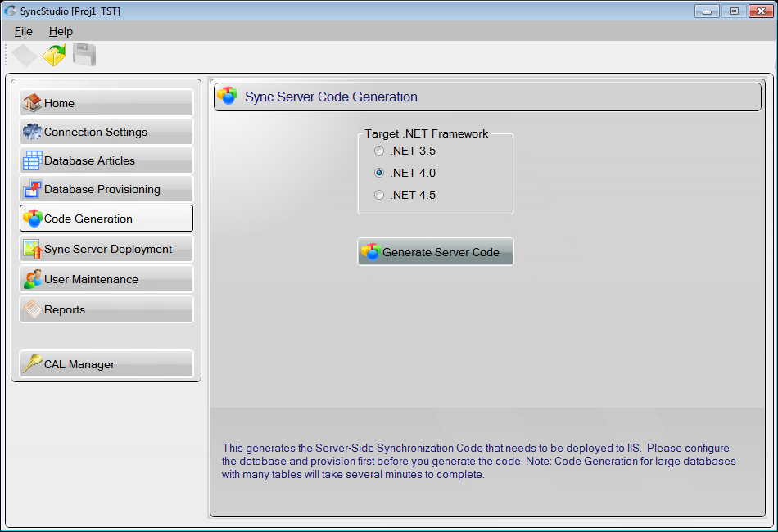This screenshot has width=778, height=532.
Task: Maximize the SyncStudio window
Action: pos(734,11)
